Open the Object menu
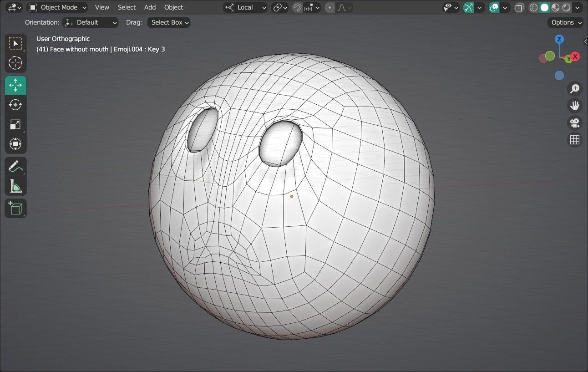This screenshot has width=588, height=372. 173,7
